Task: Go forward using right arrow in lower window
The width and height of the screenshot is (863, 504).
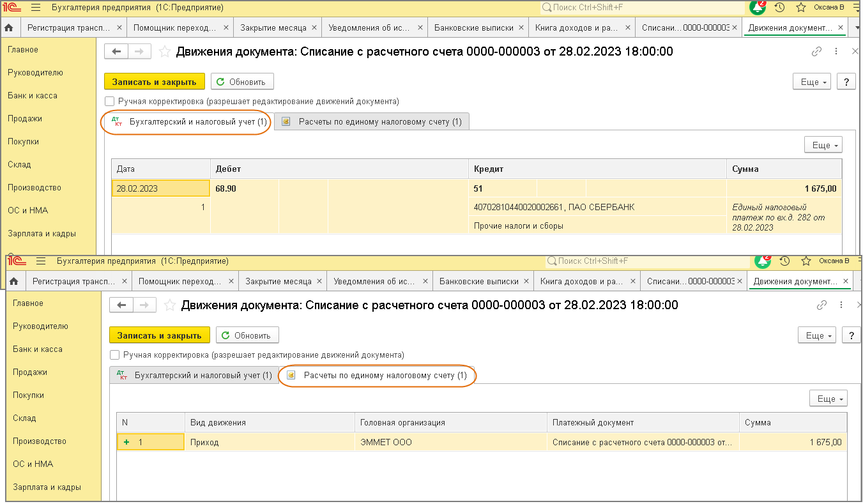Action: [x=144, y=305]
